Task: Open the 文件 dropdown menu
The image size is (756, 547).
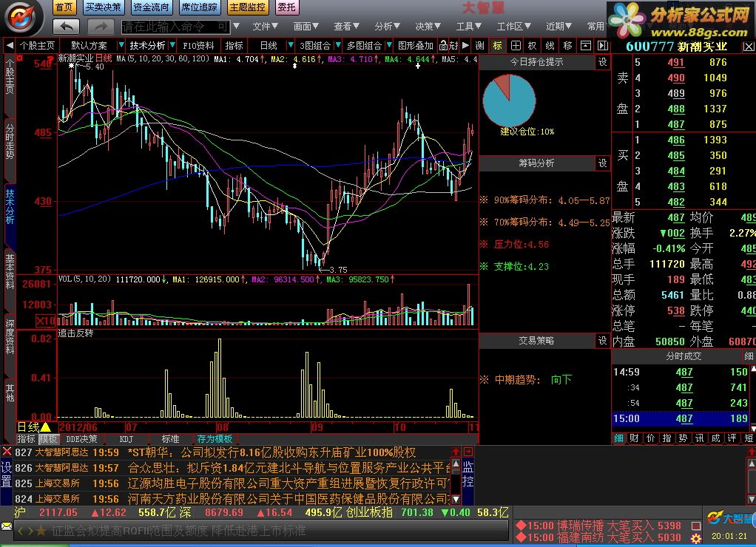Action: pos(265,26)
